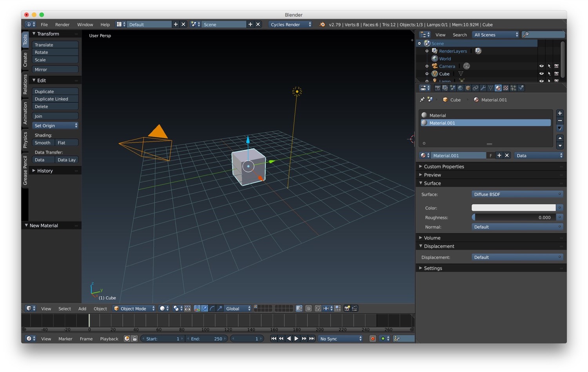Select the rotate manipulator arc icon
Viewport: 588px width, 372px height.
pyautogui.click(x=212, y=308)
